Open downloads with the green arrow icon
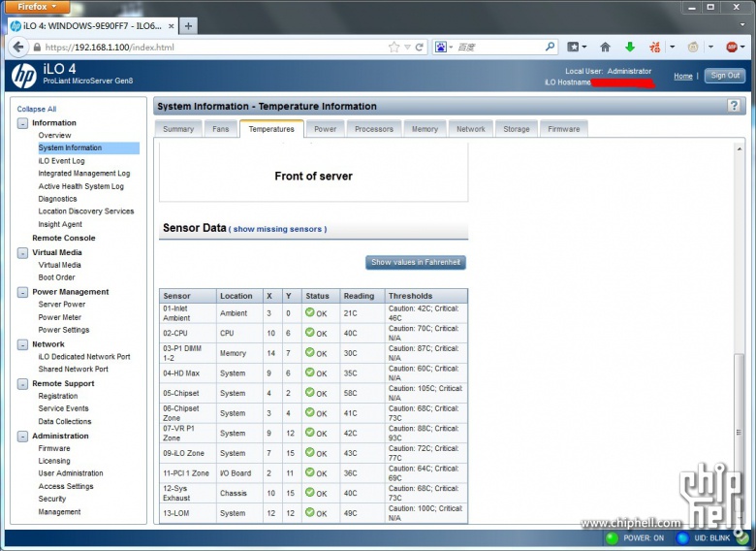The width and height of the screenshot is (756, 551). coord(630,47)
